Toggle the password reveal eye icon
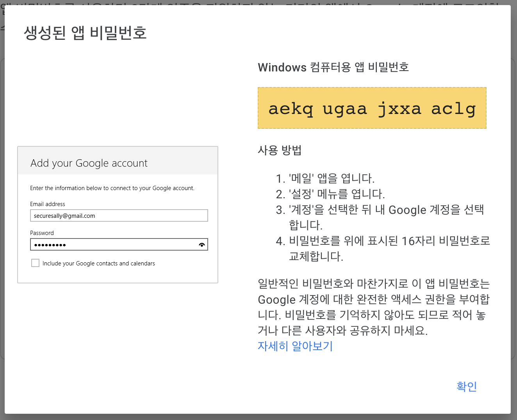The image size is (517, 420). pyautogui.click(x=202, y=245)
